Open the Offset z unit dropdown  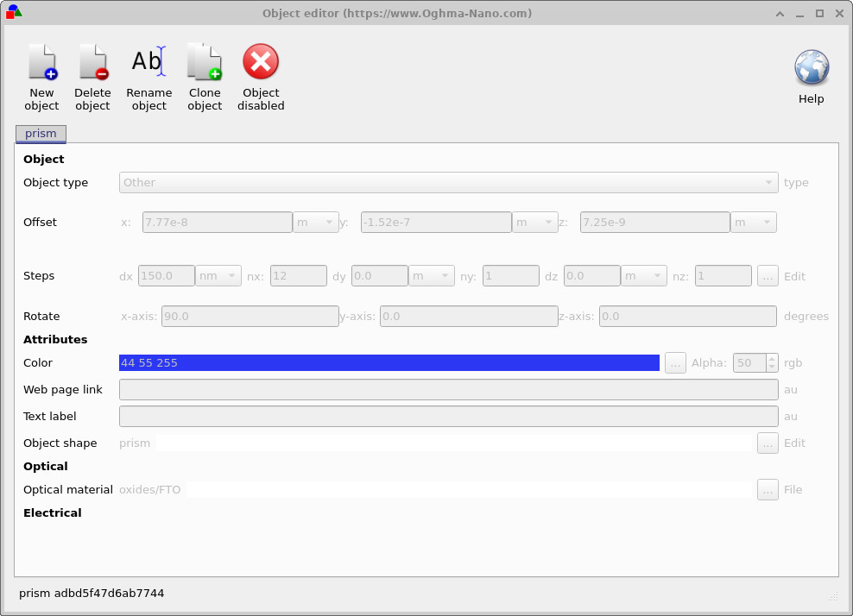pyautogui.click(x=754, y=223)
